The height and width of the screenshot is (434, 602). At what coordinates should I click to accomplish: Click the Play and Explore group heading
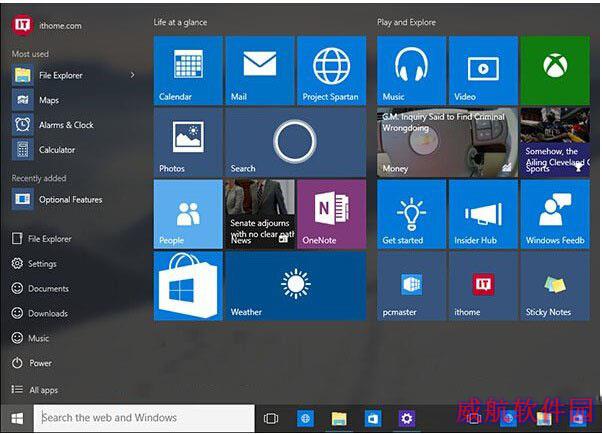tap(407, 22)
